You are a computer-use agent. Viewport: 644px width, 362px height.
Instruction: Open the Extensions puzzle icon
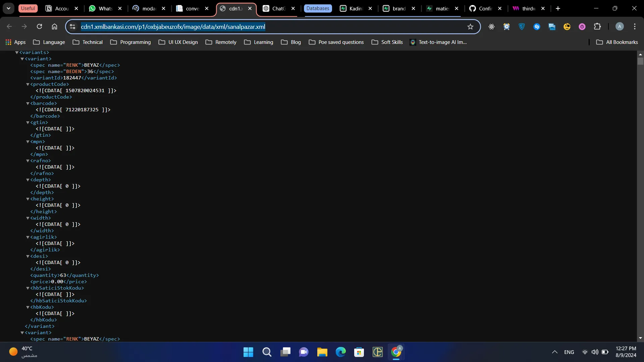click(597, 26)
